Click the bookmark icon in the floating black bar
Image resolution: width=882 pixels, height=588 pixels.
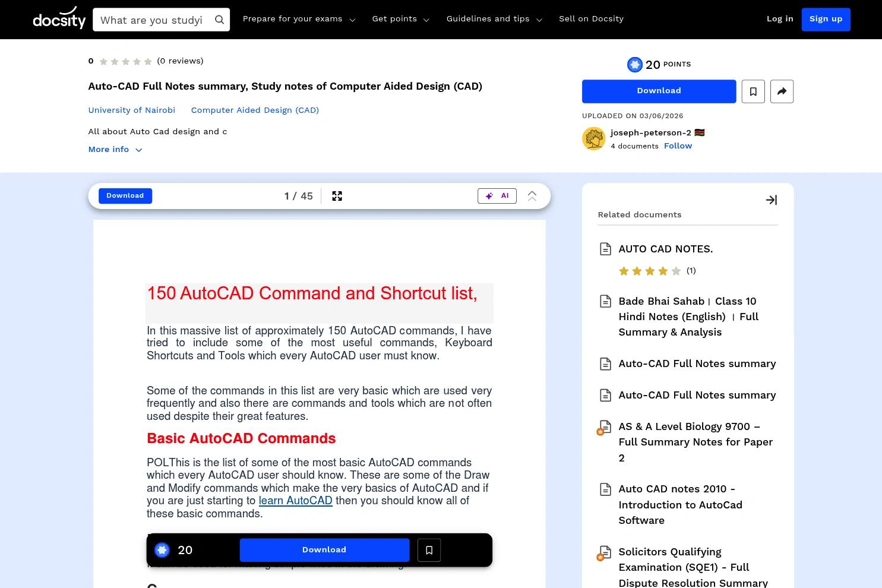[429, 551]
